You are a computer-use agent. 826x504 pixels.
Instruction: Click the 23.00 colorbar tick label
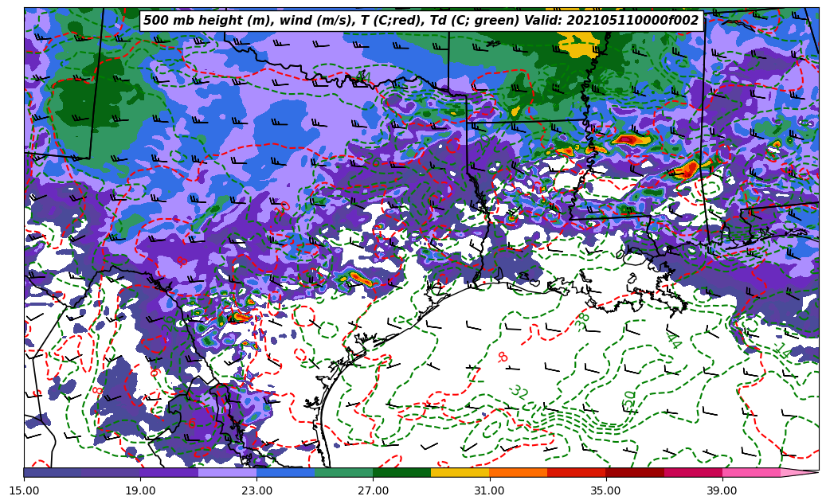click(256, 490)
